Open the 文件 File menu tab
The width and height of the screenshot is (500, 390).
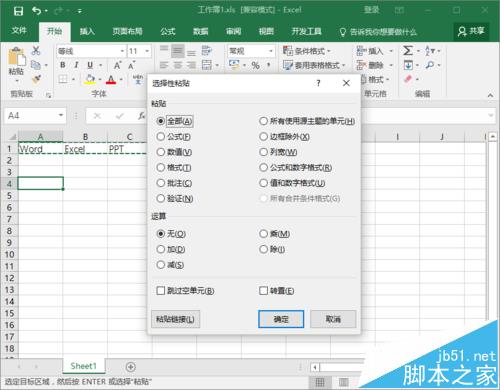(19, 31)
